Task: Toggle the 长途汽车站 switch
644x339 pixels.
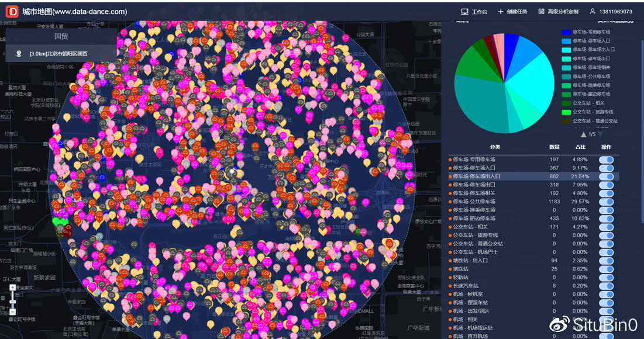Action: pos(606,286)
